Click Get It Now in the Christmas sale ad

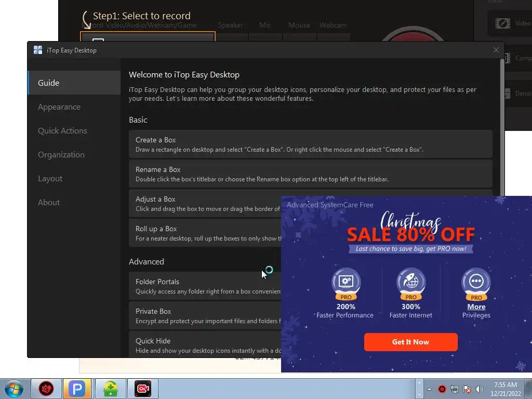410,342
